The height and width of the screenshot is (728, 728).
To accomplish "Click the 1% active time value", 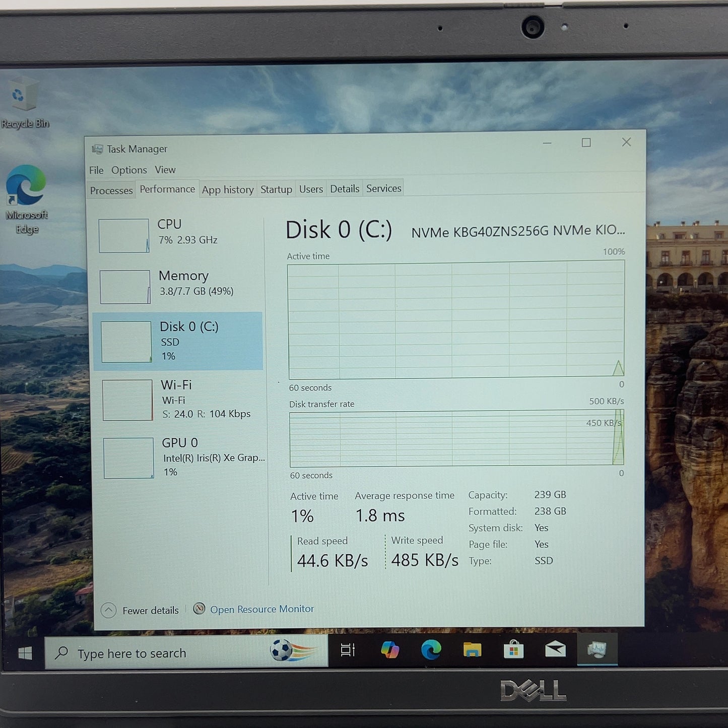I will 302,516.
